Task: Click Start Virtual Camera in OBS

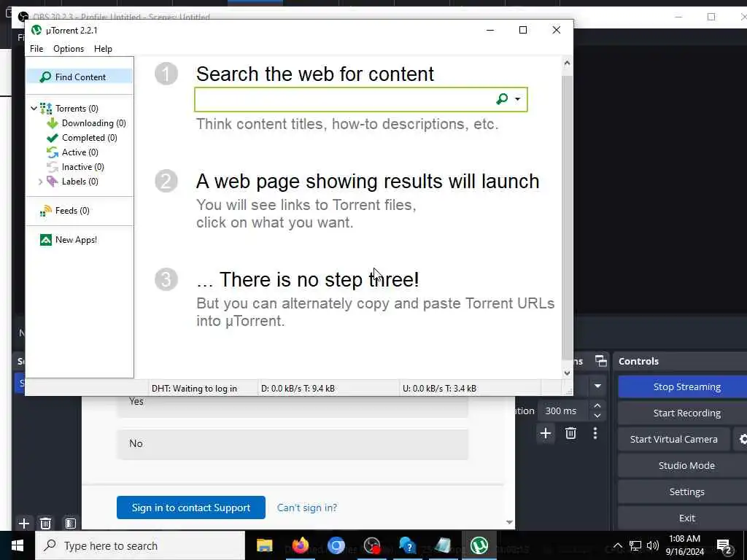Action: (673, 439)
